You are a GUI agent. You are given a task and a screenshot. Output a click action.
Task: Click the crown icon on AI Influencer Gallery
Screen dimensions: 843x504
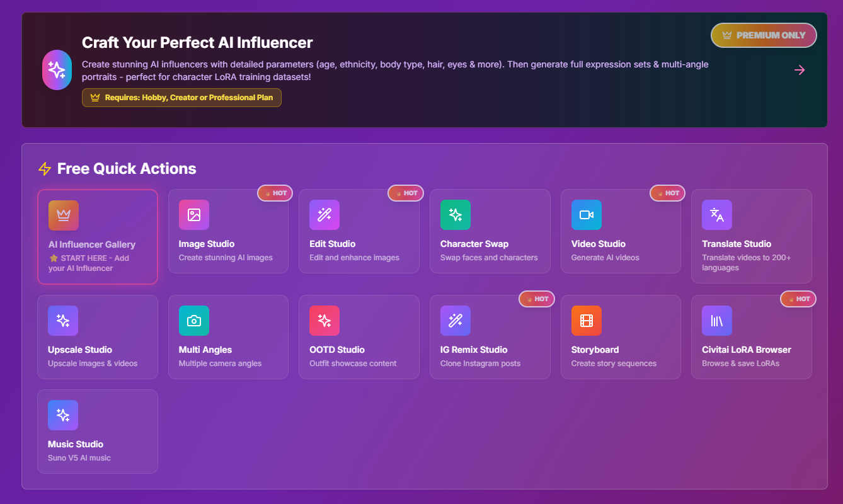coord(63,215)
